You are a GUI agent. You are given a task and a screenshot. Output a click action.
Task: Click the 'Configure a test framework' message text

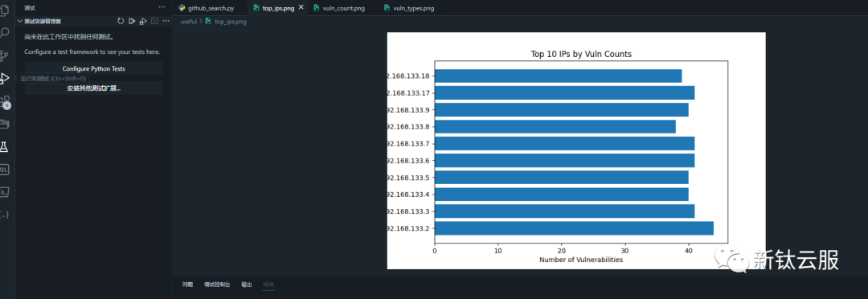(92, 52)
